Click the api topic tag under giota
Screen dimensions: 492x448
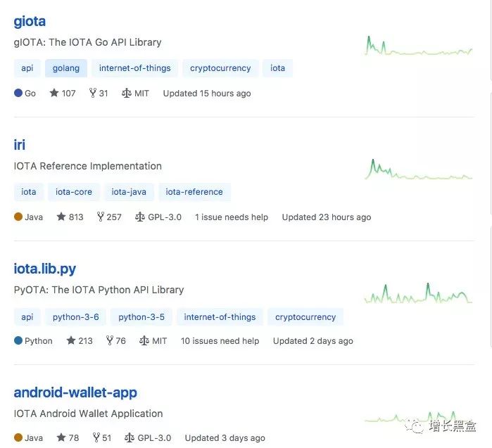tap(27, 68)
